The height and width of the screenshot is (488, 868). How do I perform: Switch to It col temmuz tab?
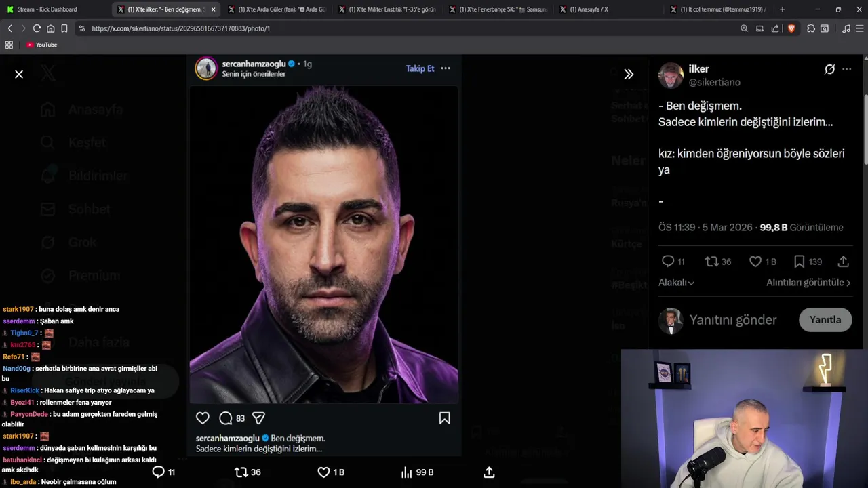pos(719,9)
